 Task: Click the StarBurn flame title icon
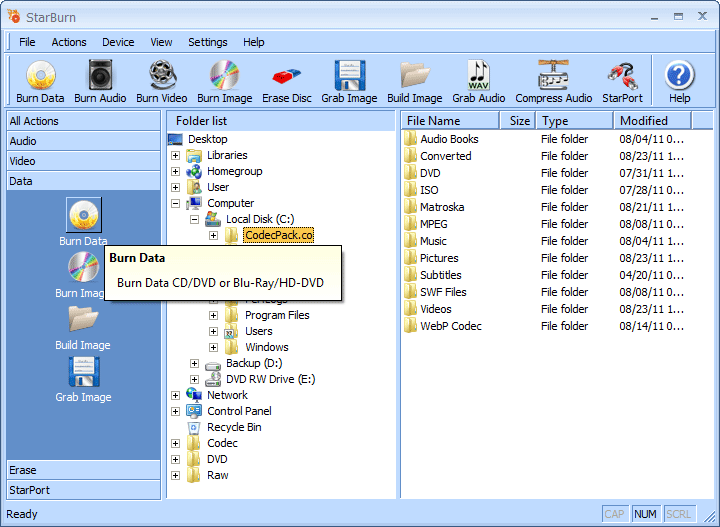coord(14,17)
